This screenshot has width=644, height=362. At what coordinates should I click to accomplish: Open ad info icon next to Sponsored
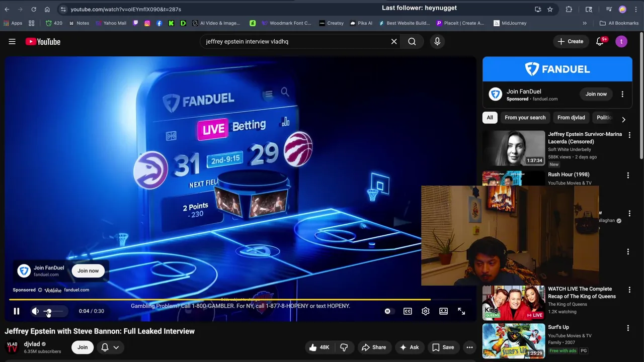pos(40,290)
